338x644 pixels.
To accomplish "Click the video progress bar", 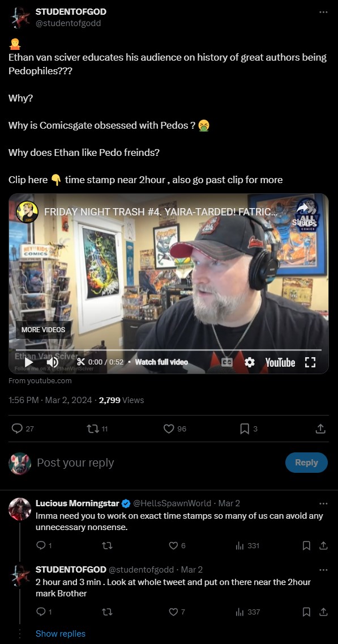I will 169,350.
